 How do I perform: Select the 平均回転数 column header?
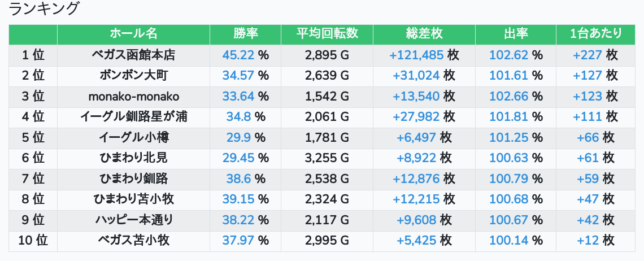pyautogui.click(x=327, y=34)
